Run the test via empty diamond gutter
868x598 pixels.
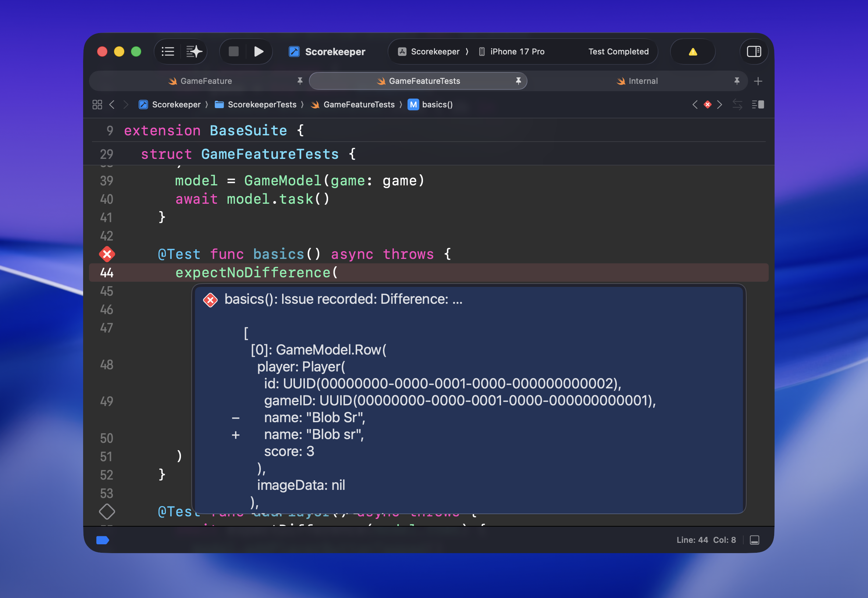point(107,512)
